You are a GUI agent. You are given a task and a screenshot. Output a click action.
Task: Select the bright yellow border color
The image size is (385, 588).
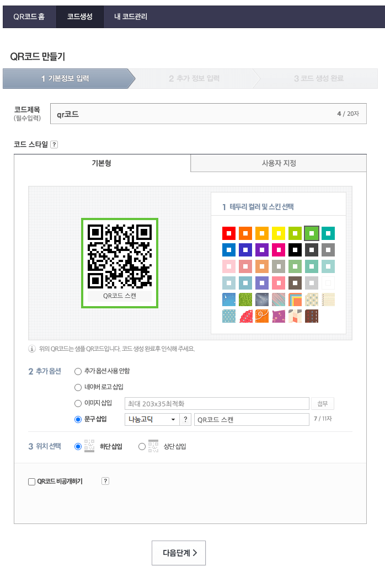(x=278, y=233)
